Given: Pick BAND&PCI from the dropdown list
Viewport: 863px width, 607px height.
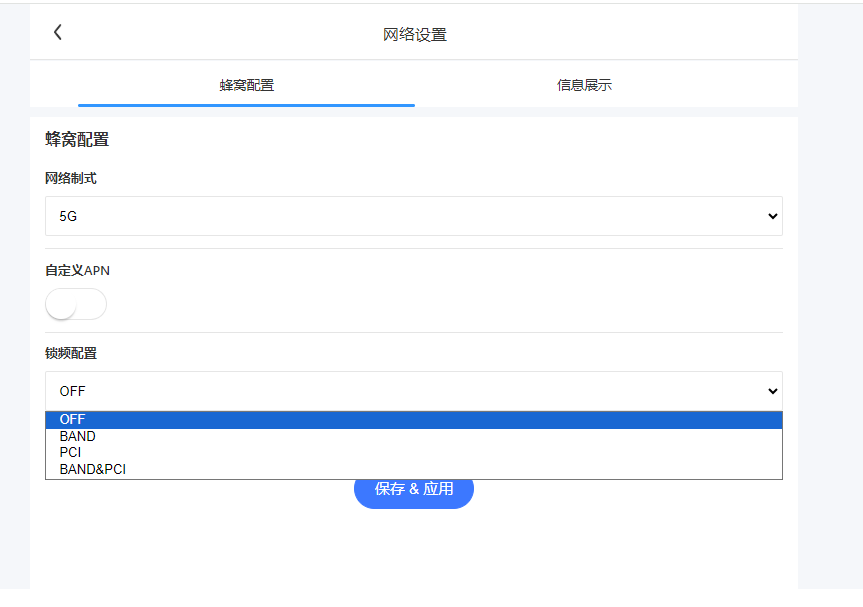Looking at the screenshot, I should (x=93, y=469).
